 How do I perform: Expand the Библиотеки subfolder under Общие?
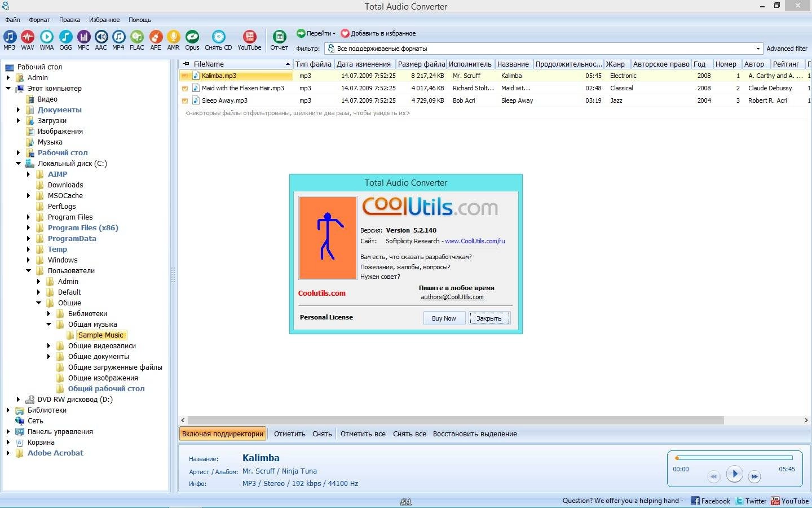pos(49,313)
